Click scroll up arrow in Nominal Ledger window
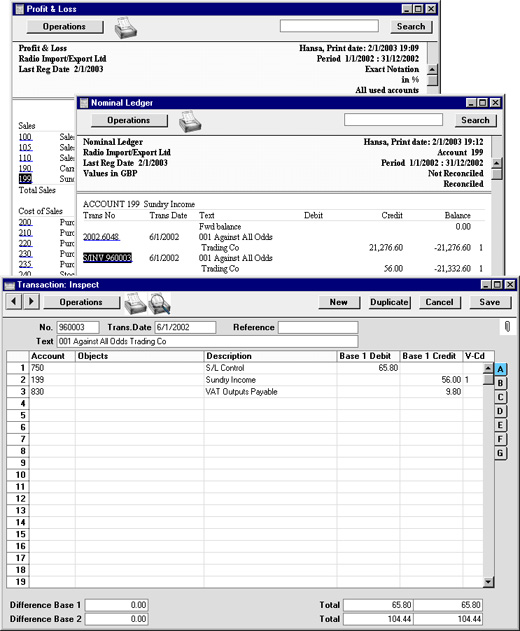The image size is (520, 631). [x=497, y=163]
